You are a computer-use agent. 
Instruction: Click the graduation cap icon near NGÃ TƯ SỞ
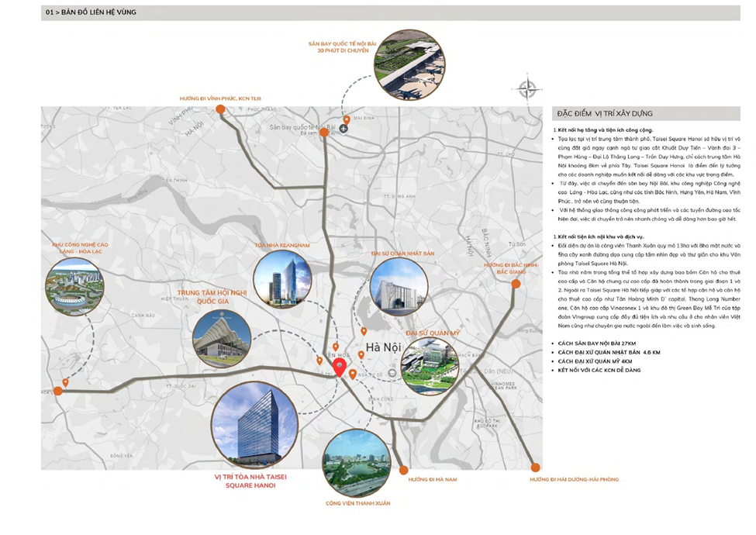392,373
